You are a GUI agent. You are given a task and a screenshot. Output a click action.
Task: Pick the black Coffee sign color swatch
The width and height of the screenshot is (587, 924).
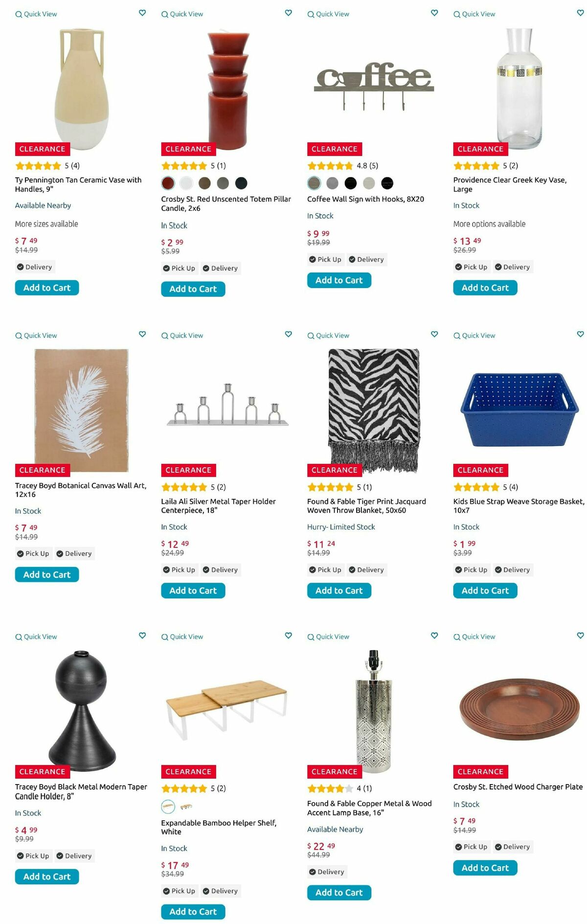pyautogui.click(x=351, y=183)
